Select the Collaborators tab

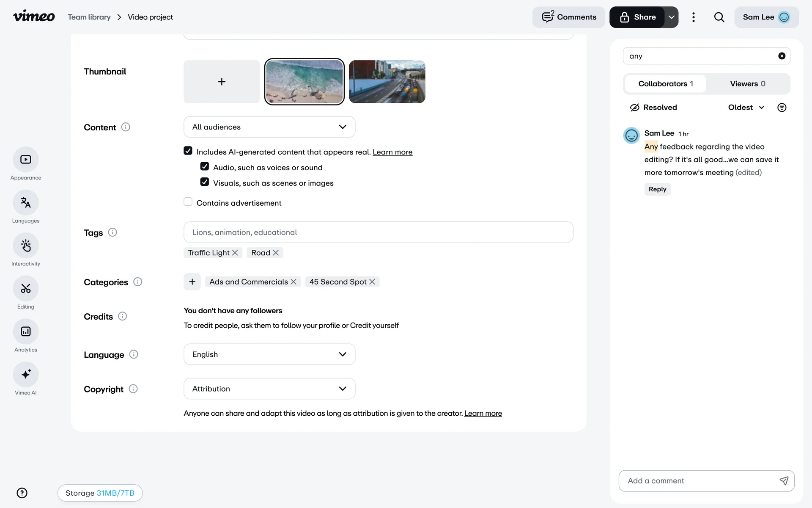[665, 84]
